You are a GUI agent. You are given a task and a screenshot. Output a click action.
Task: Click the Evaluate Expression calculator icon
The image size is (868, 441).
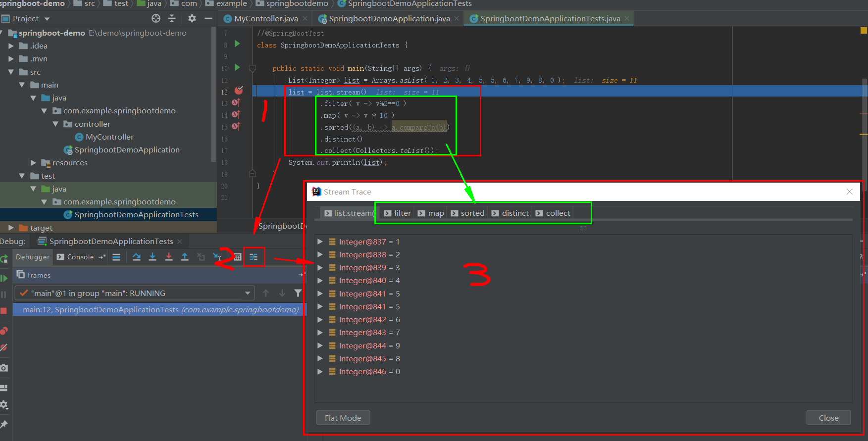pyautogui.click(x=238, y=257)
